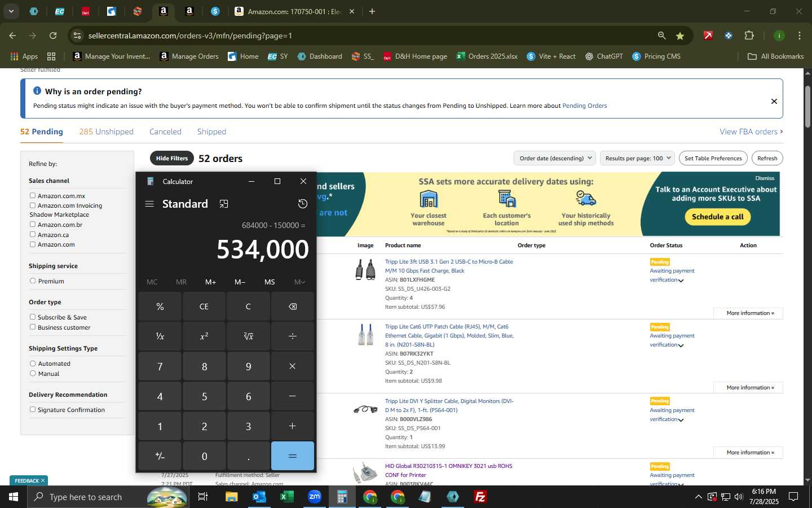
Task: Open Chrome's three-dot menu
Action: [800, 36]
